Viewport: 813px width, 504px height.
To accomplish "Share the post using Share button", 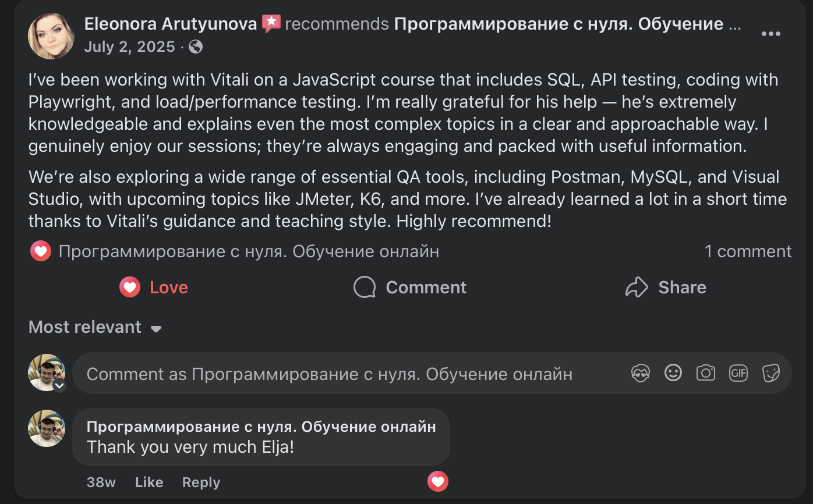I will click(666, 287).
